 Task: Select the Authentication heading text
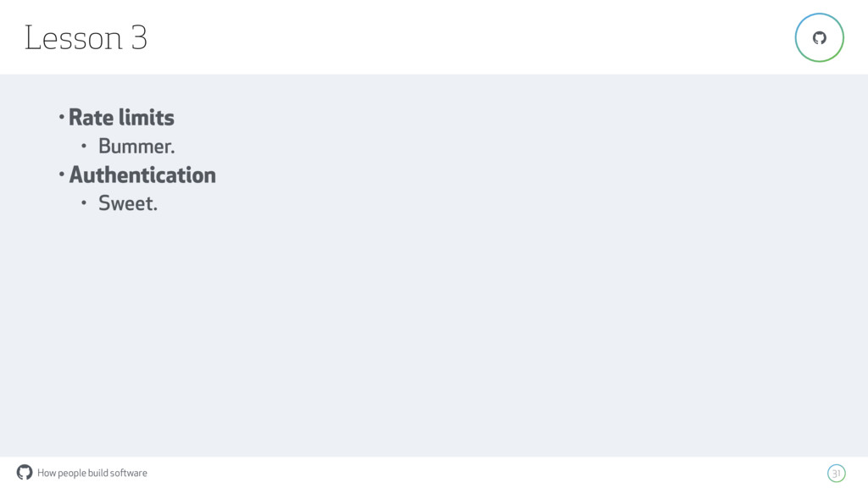click(142, 175)
